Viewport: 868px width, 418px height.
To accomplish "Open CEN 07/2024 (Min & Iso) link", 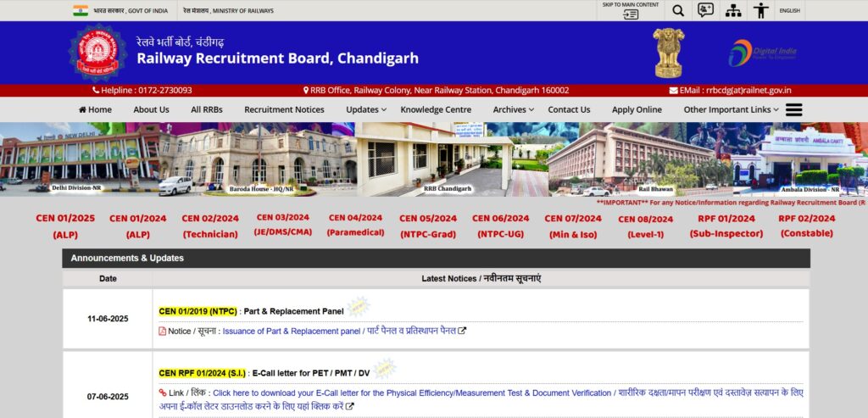I will (573, 226).
